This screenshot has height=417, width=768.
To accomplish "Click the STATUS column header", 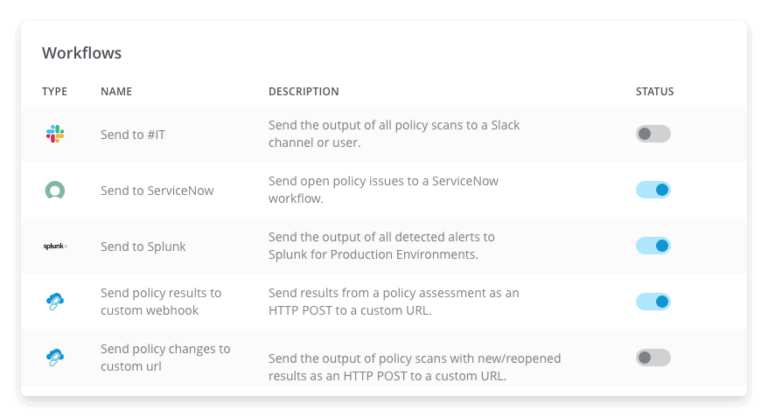I will (x=654, y=92).
